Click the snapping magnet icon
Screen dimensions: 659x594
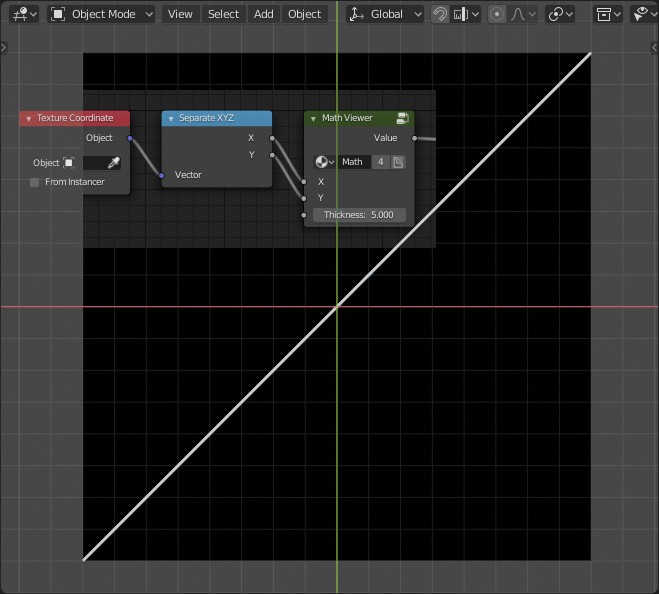click(x=440, y=14)
